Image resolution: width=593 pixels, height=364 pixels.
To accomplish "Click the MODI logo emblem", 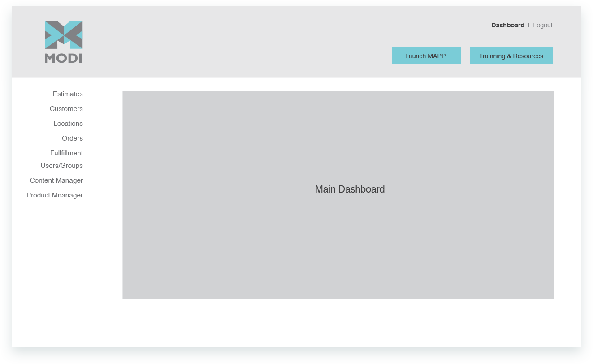I will (x=64, y=34).
